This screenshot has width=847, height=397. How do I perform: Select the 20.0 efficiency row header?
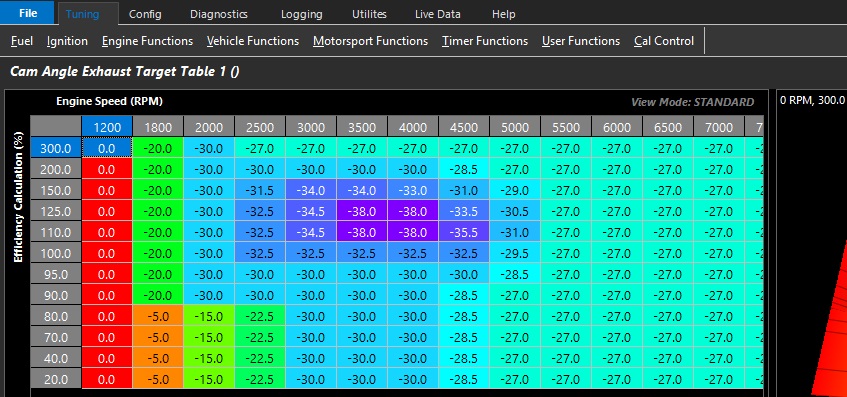click(56, 380)
